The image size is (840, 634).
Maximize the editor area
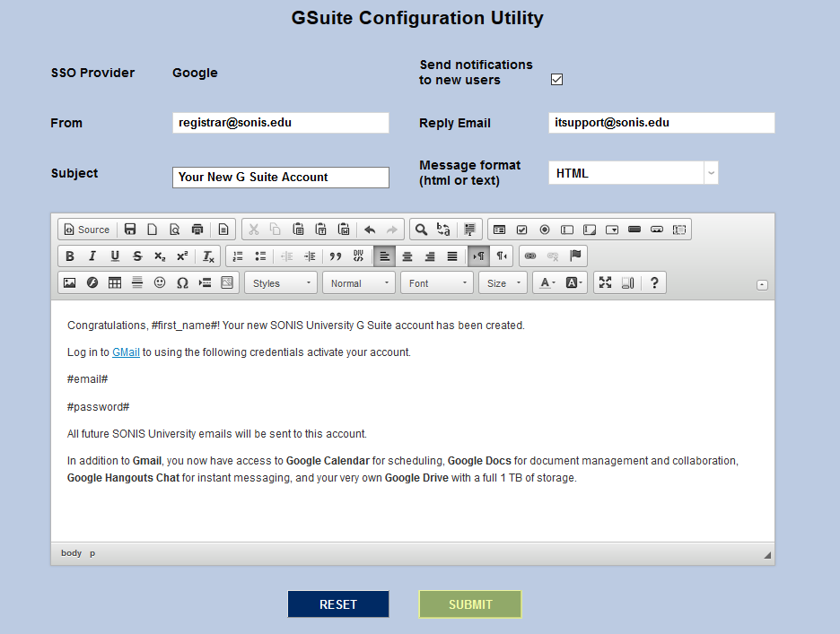605,283
